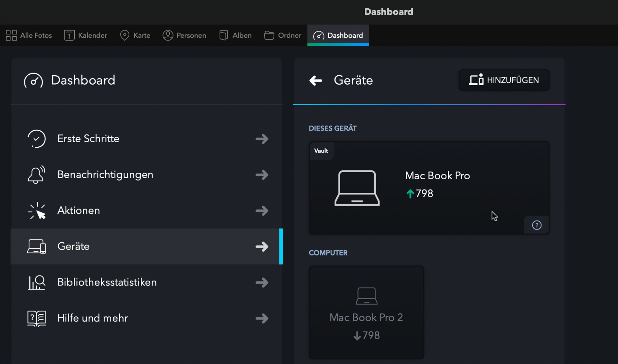The height and width of the screenshot is (364, 618).
Task: Open Benachrichtigungen
Action: coord(146,175)
